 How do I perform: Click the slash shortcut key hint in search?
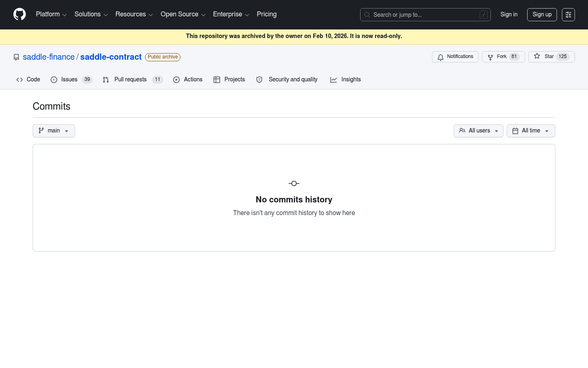(483, 15)
